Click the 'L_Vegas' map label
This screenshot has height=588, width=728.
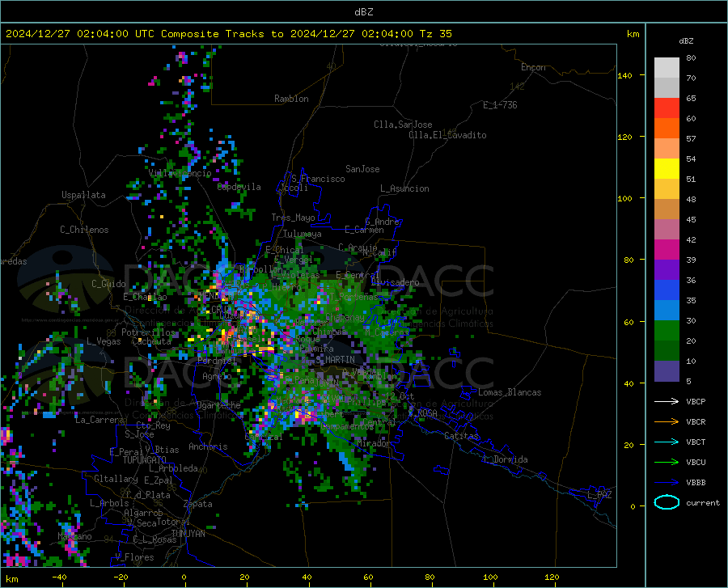click(x=104, y=341)
